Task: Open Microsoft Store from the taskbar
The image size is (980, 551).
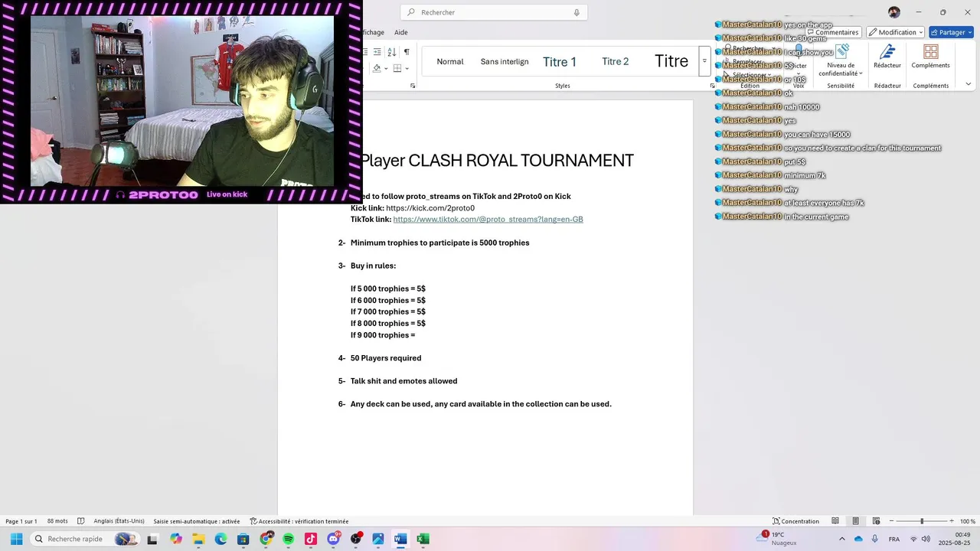Action: pyautogui.click(x=243, y=539)
